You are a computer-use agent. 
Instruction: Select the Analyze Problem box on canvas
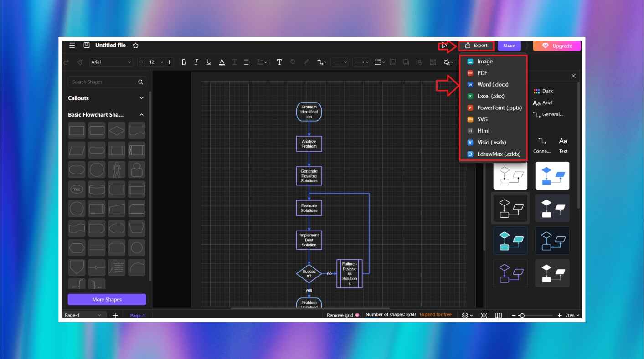(x=309, y=144)
